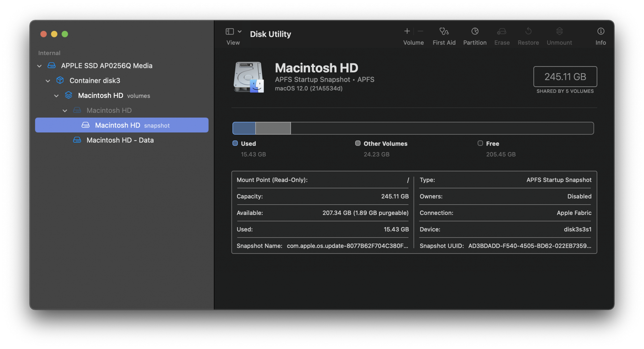Select Container disk3 in the sidebar
This screenshot has width=644, height=349.
click(x=122, y=81)
